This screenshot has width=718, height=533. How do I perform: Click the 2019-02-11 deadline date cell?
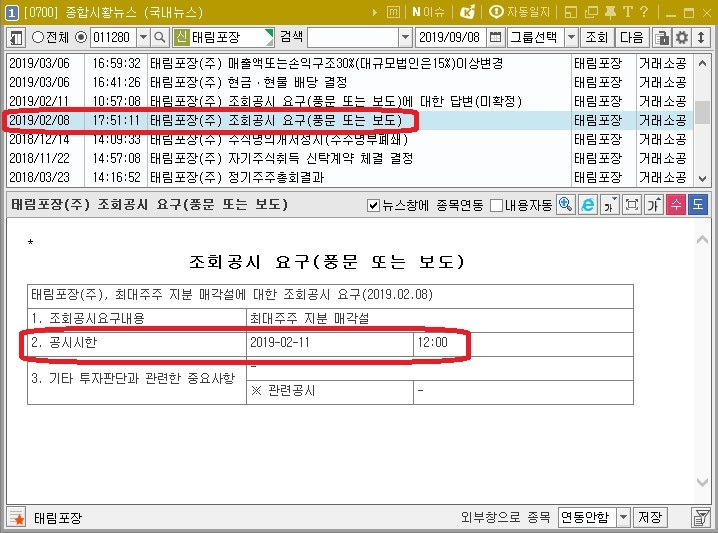click(330, 344)
